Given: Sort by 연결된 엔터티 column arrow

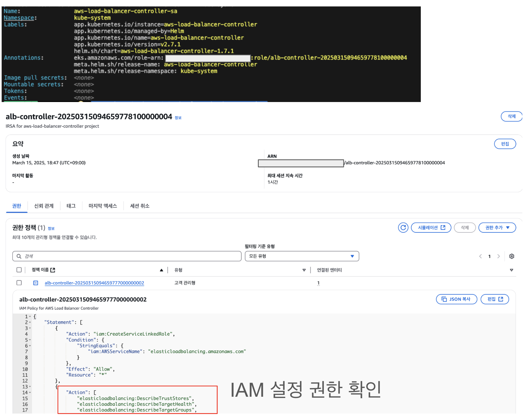Looking at the screenshot, I should 511,270.
